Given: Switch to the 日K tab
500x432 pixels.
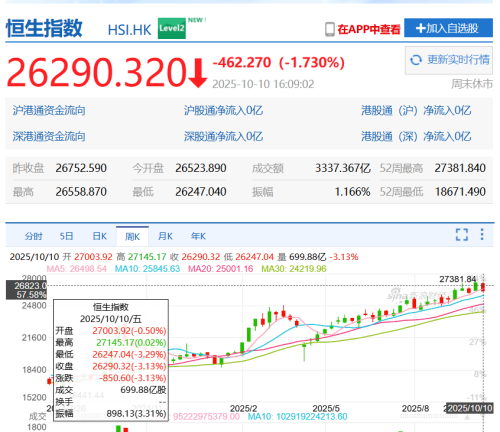Looking at the screenshot, I should click(x=99, y=236).
